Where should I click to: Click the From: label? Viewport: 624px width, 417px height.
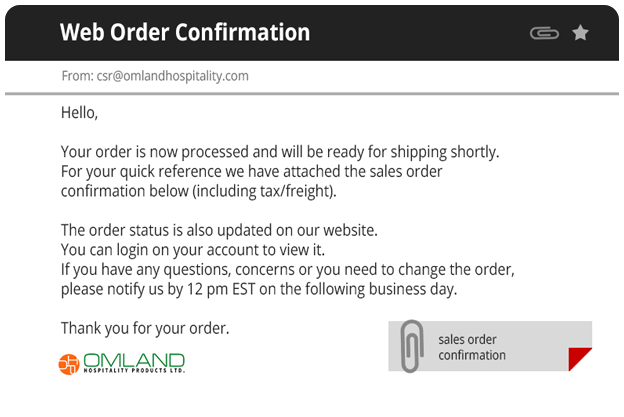(x=78, y=76)
